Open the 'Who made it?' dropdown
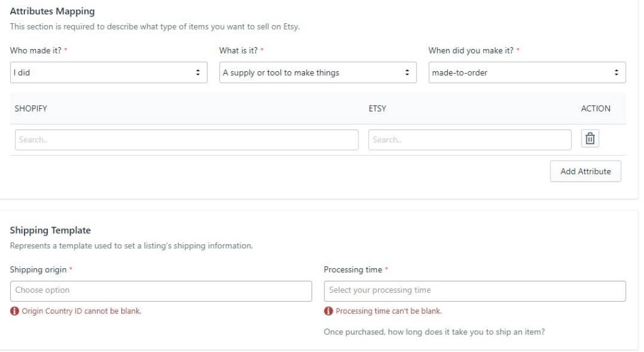 108,72
